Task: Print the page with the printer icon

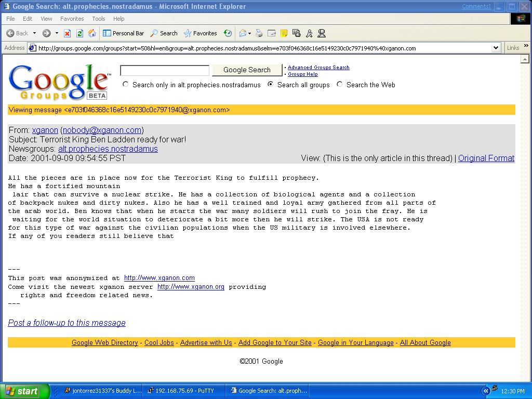Action: click(259, 33)
